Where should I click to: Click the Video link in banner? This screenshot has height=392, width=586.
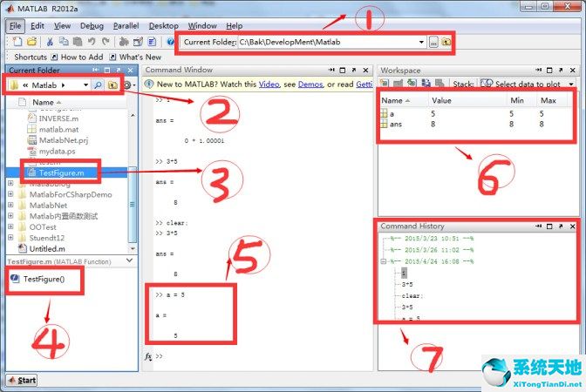point(269,84)
